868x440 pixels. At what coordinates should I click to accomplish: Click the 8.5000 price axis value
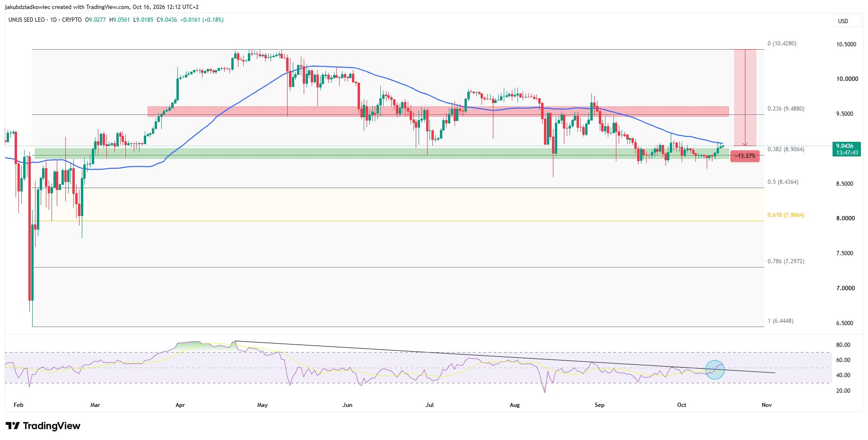pyautogui.click(x=845, y=184)
